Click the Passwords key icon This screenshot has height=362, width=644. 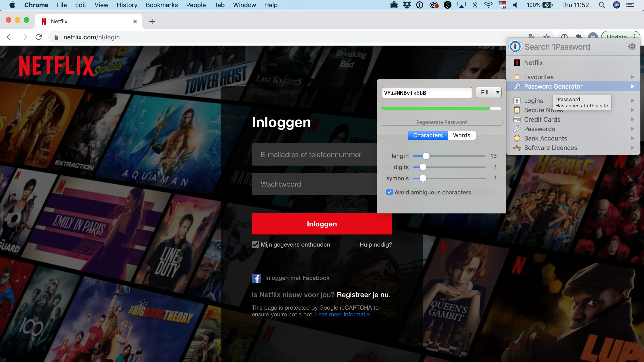pos(517,129)
